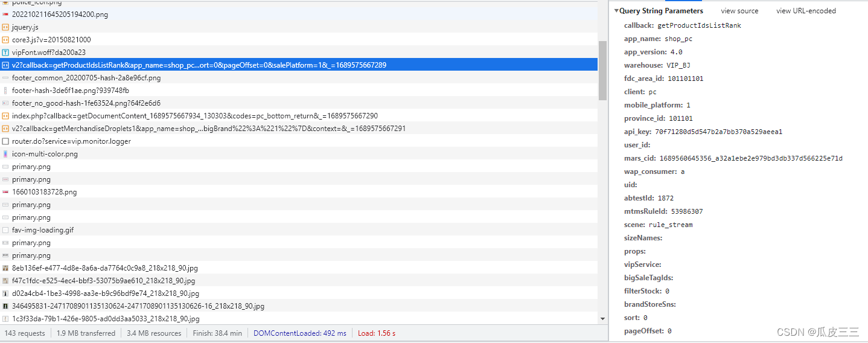Click the file icon of fav-img-loading.gif
868x343 pixels.
point(5,230)
